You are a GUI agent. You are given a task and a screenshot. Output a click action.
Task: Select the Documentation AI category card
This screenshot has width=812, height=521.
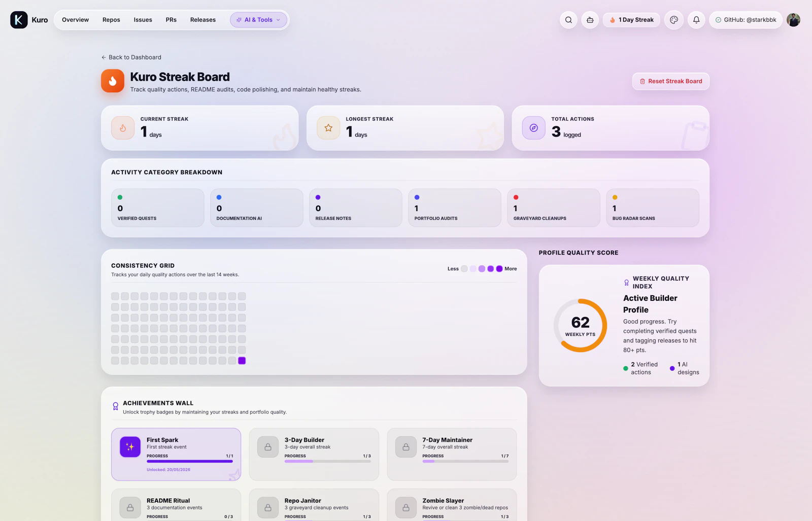click(x=257, y=208)
